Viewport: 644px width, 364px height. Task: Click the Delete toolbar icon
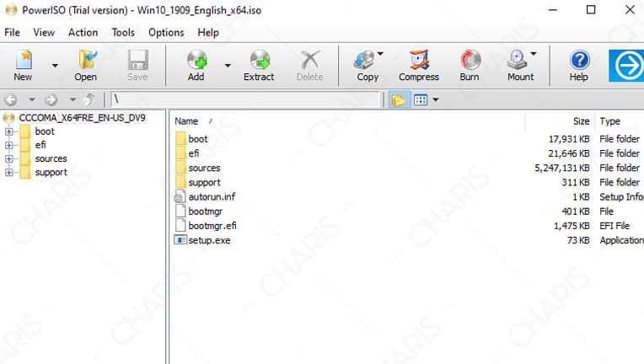click(310, 60)
